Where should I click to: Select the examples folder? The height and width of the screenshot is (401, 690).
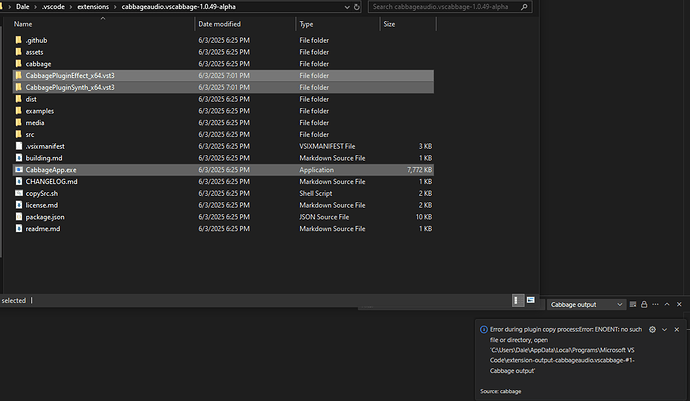tap(223, 111)
